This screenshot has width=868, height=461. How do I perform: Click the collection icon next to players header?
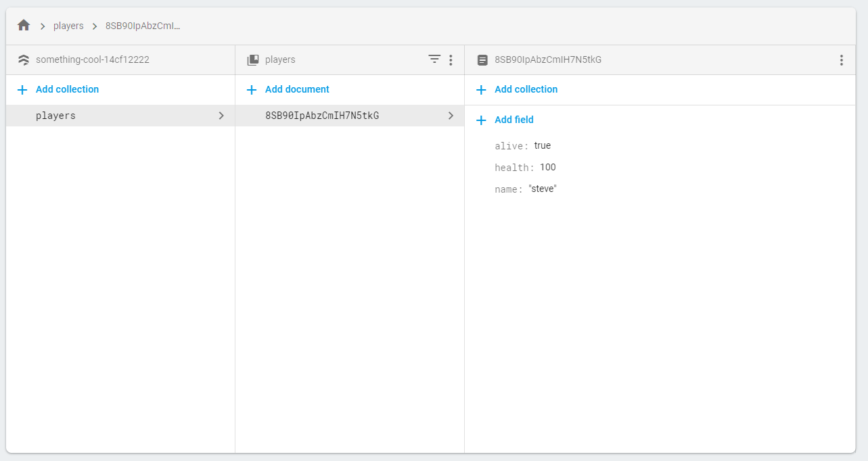(252, 59)
